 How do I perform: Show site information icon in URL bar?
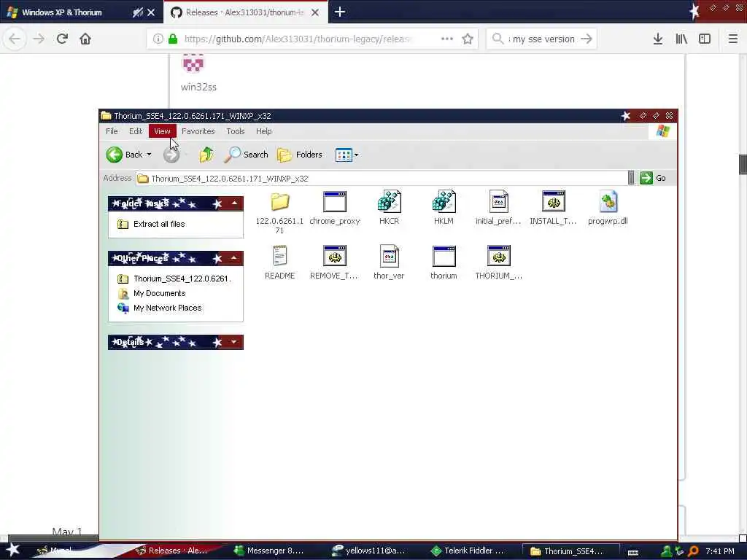158,39
